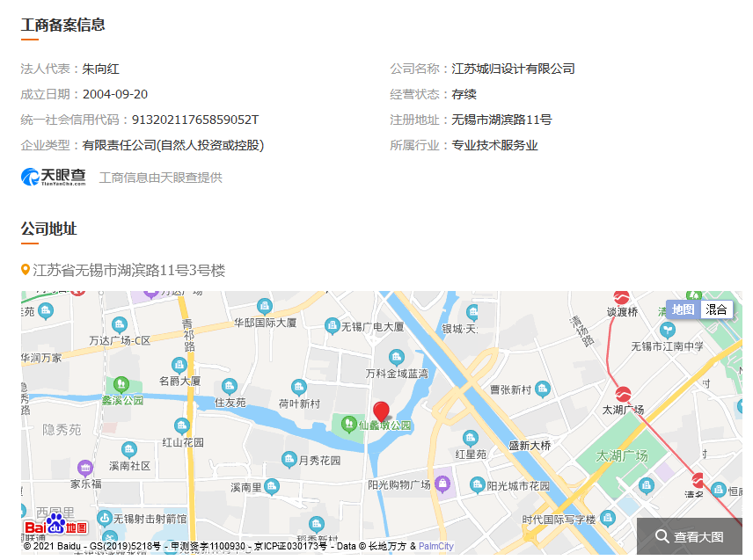Open the PalmCity link in map footer

pos(435,546)
